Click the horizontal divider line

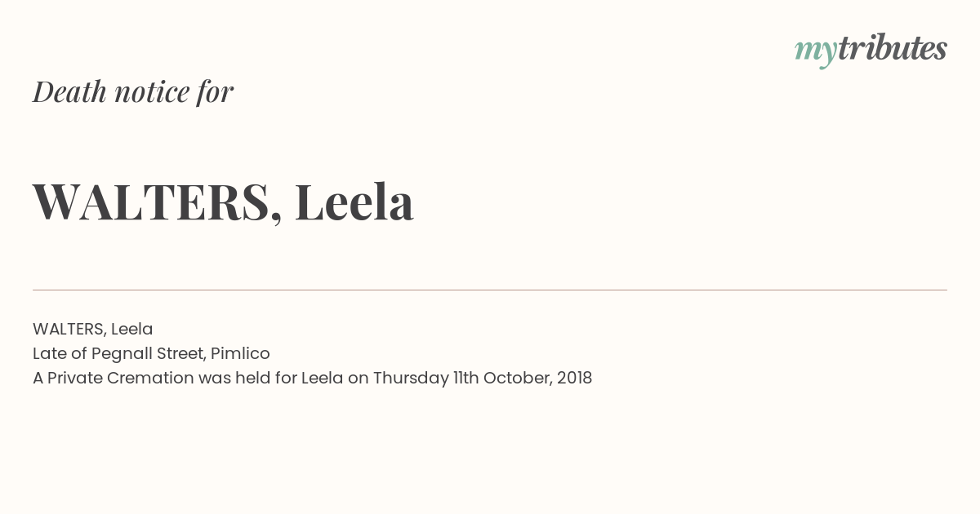490,290
